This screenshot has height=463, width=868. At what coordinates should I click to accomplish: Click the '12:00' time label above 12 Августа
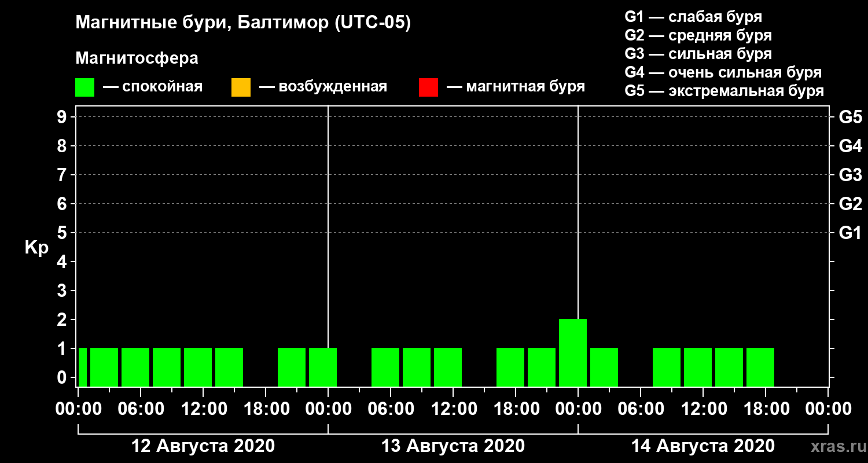point(203,409)
